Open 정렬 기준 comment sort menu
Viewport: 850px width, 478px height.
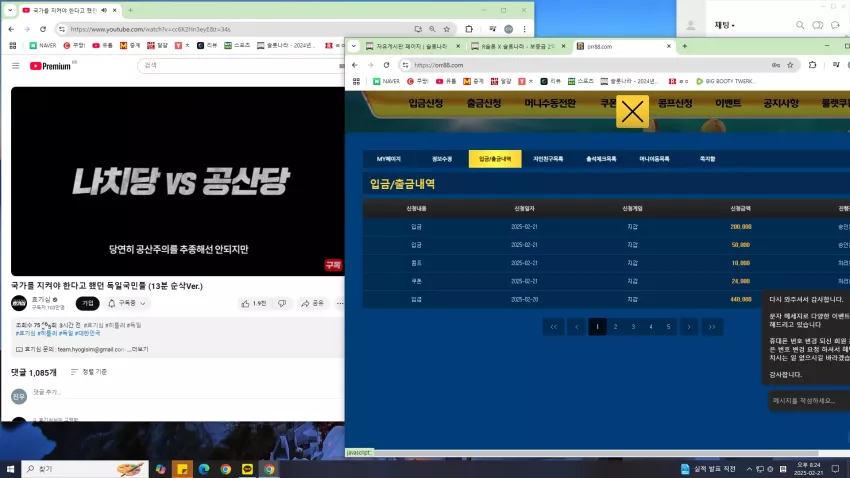click(x=89, y=372)
